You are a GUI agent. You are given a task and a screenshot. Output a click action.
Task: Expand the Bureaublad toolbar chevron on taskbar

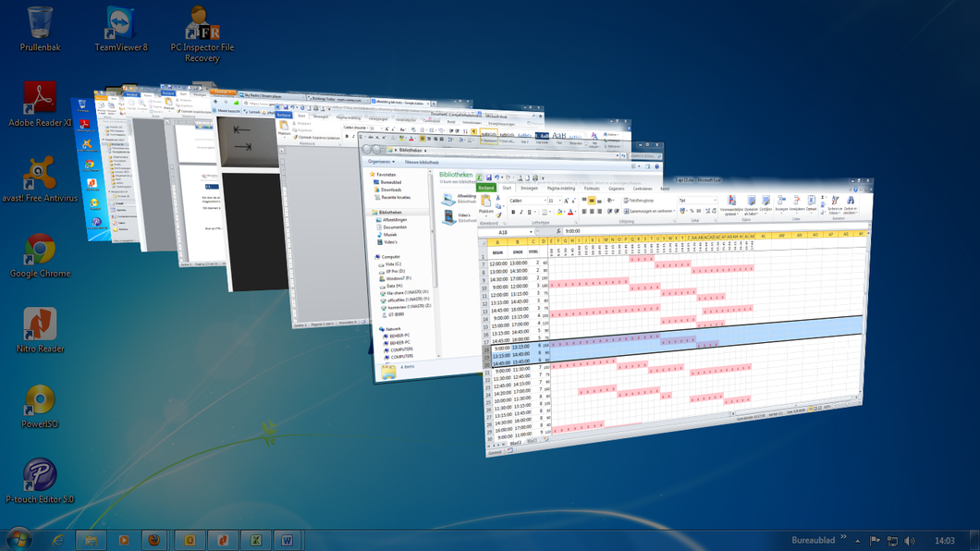pos(843,536)
